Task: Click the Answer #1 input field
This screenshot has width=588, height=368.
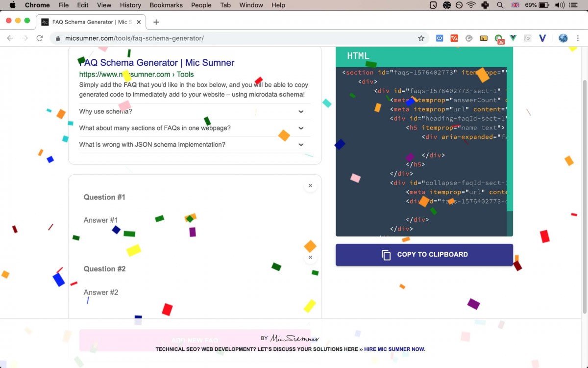Action: [x=195, y=220]
